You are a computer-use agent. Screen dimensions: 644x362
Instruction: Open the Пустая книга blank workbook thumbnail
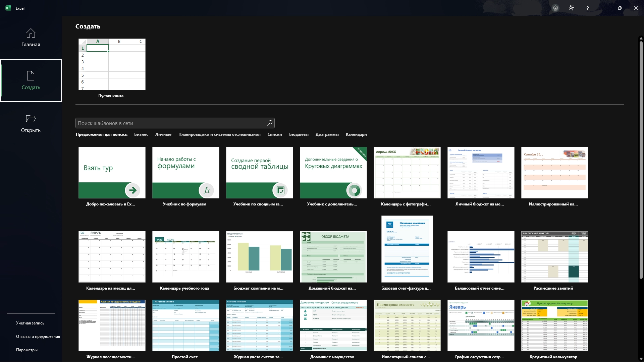(112, 64)
